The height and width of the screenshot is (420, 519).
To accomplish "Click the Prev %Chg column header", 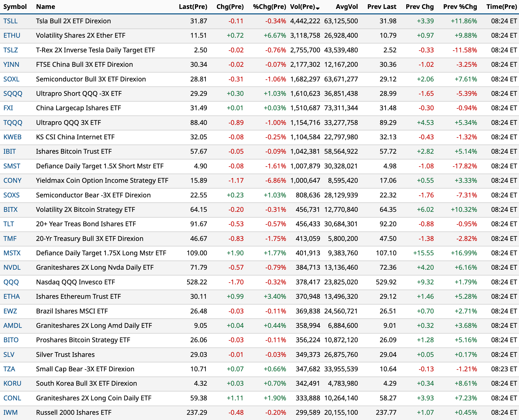I will pos(460,7).
